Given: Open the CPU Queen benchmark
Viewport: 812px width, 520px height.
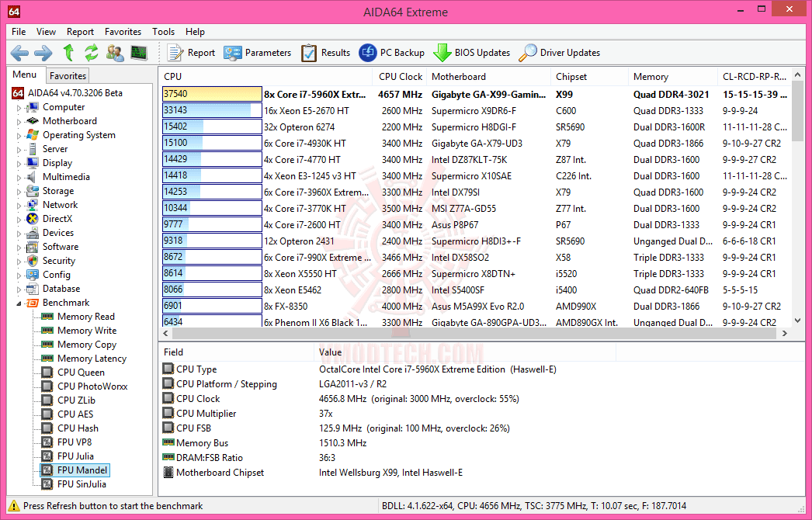Looking at the screenshot, I should coord(81,373).
